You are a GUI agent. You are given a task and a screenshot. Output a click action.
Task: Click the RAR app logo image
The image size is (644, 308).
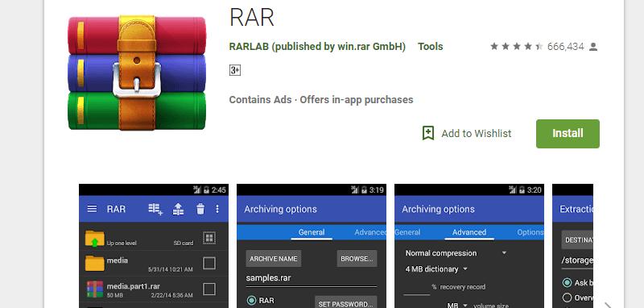tap(137, 73)
